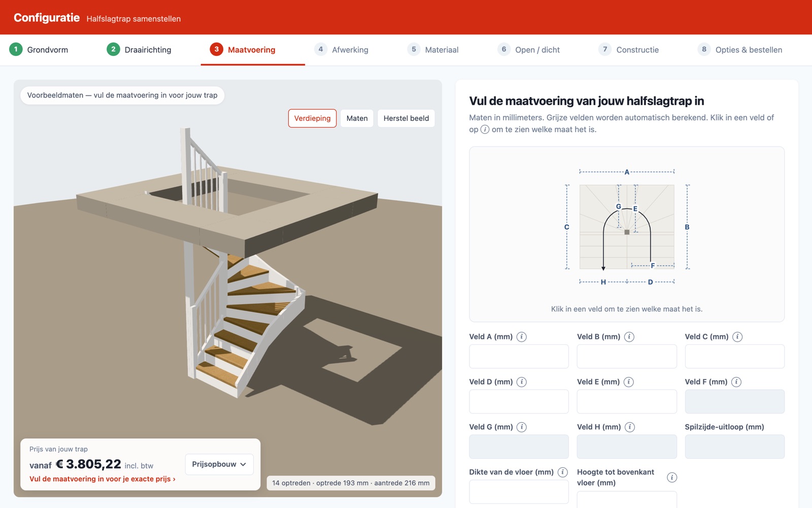
Task: Click the Herstel beeld button
Action: coord(406,118)
